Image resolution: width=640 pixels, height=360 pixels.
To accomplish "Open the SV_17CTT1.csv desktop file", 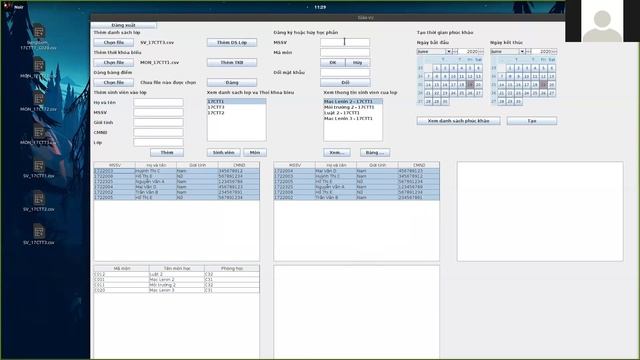I will 39,170.
